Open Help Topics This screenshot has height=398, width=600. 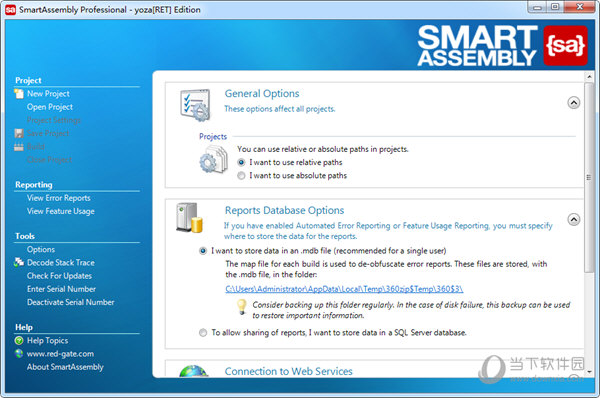click(47, 341)
